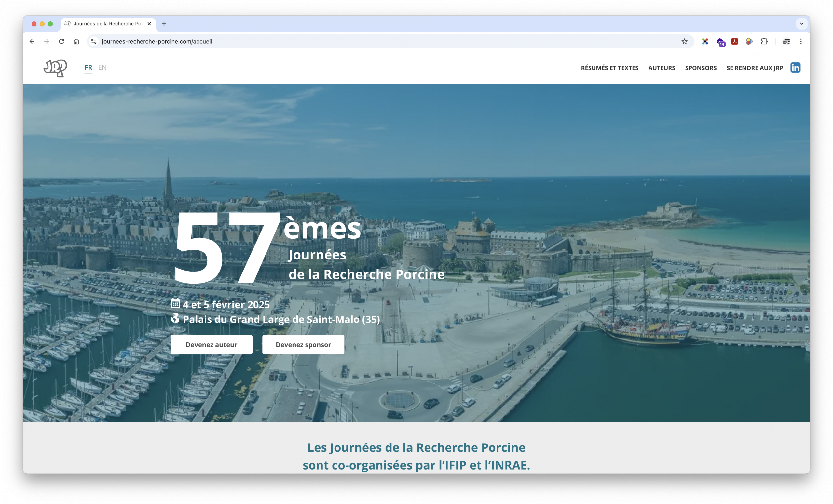The height and width of the screenshot is (504, 833).
Task: Select FR language option
Action: click(x=88, y=68)
